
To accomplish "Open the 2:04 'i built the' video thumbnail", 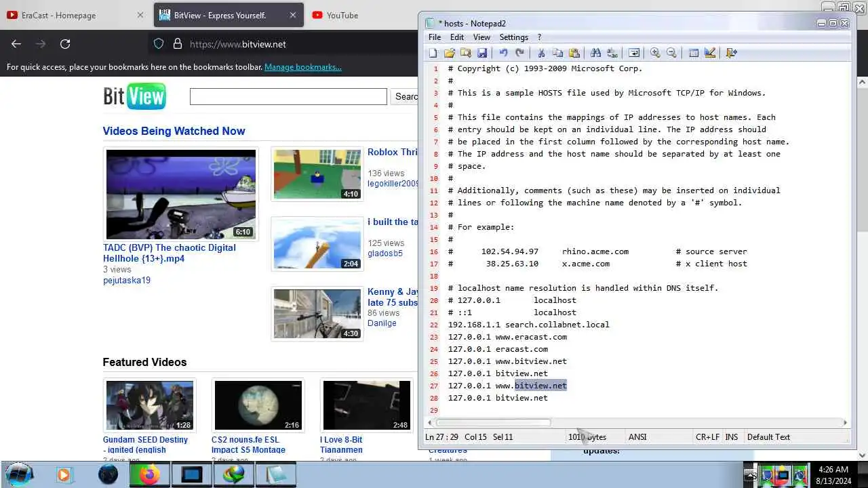I will (317, 244).
